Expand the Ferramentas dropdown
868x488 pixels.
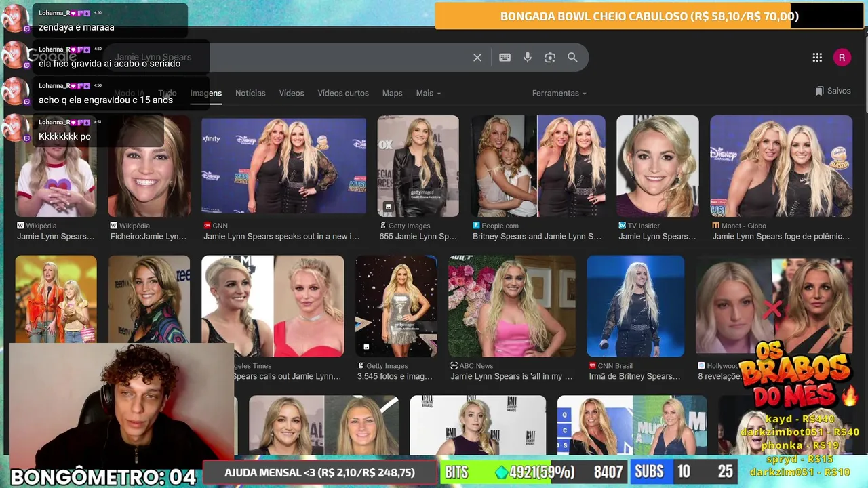pyautogui.click(x=559, y=93)
